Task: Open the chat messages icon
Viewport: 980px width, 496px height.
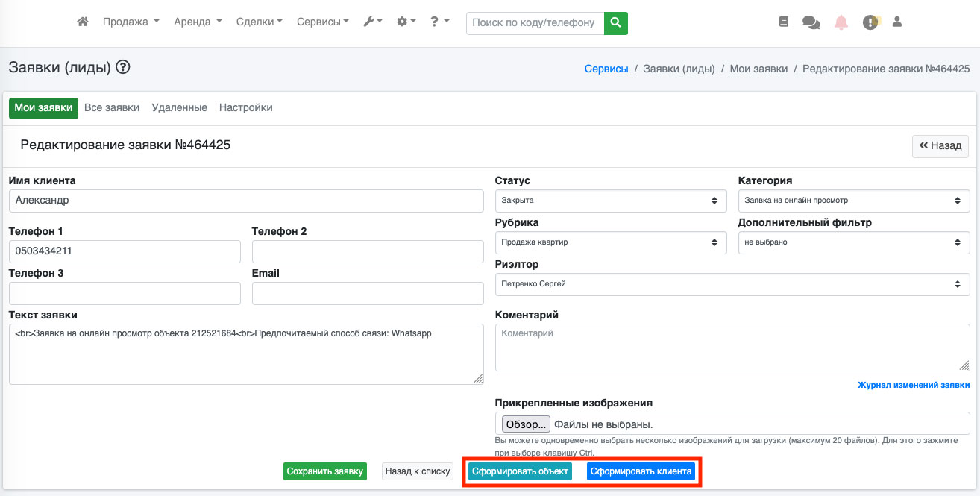Action: coord(811,22)
